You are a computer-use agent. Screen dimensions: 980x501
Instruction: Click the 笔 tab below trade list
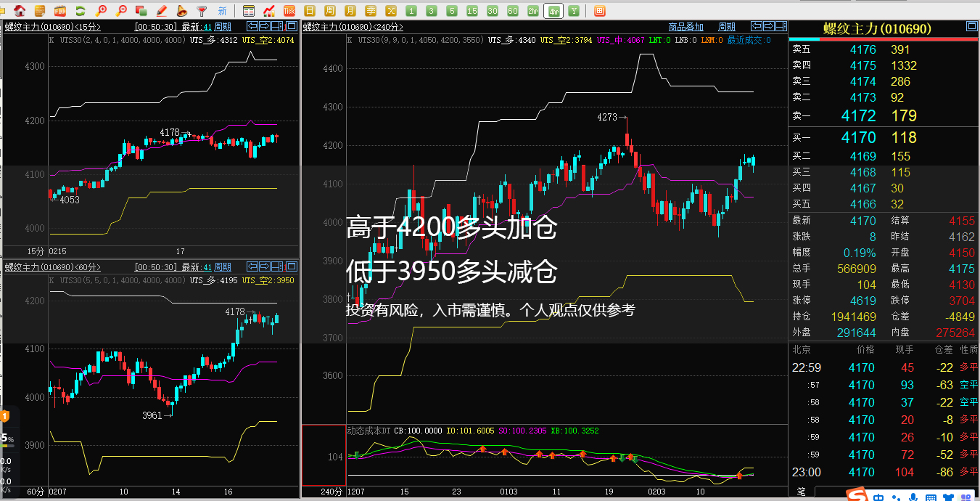pyautogui.click(x=801, y=492)
